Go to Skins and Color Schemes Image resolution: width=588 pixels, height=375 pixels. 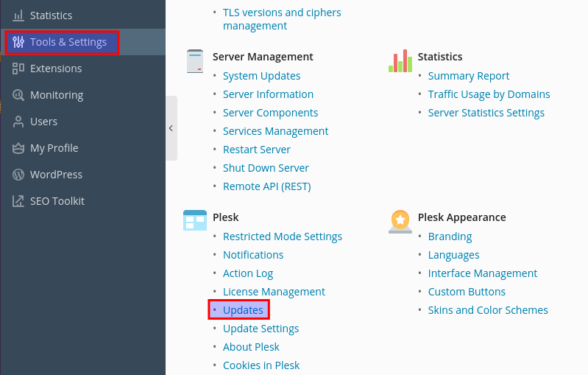point(487,310)
